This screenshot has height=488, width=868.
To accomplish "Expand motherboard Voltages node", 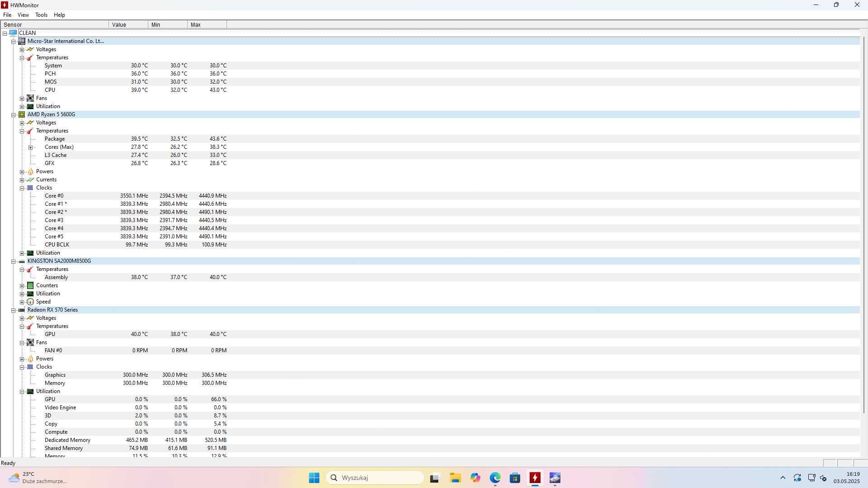I will [x=22, y=49].
